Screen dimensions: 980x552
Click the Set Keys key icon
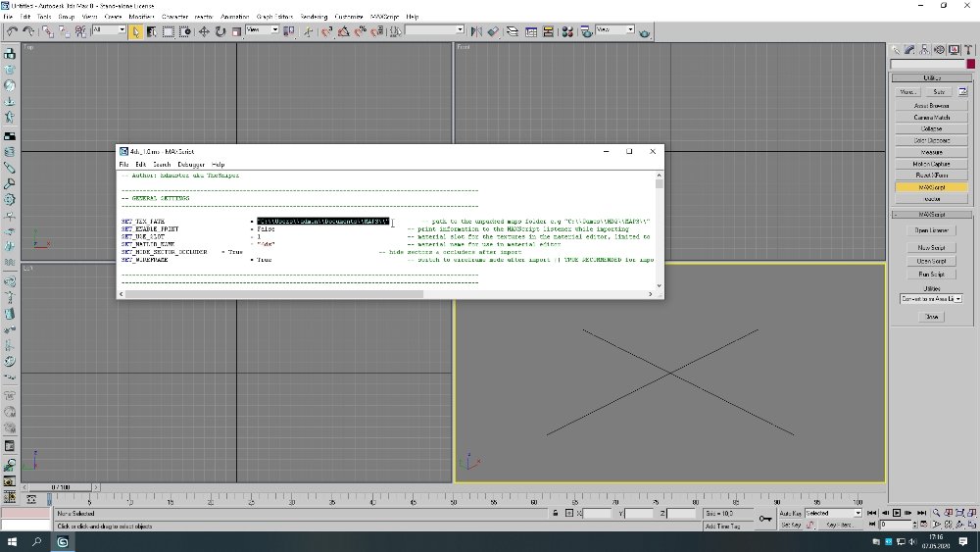[x=764, y=519]
